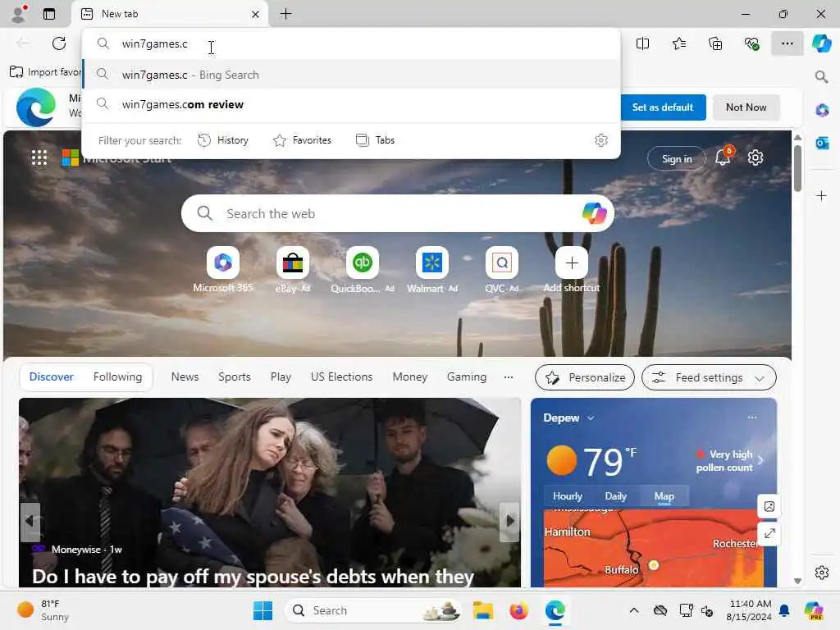The image size is (840, 630).
Task: Open Microsoft 365 sidebar icon
Action: coord(822,111)
